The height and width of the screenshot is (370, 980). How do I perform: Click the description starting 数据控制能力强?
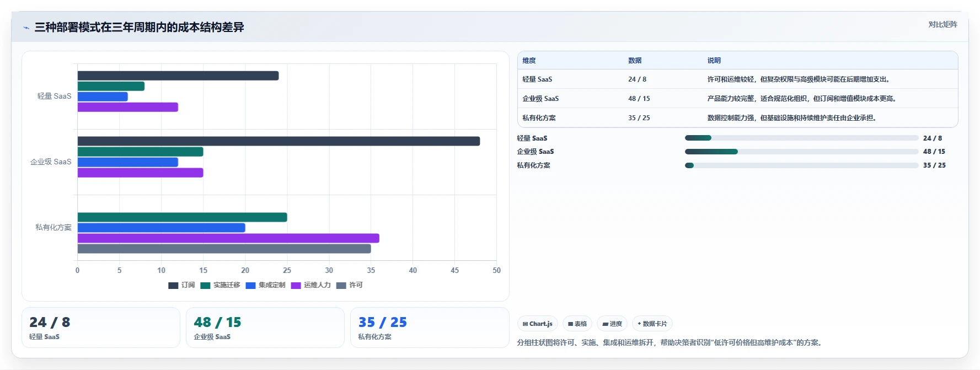click(x=793, y=118)
